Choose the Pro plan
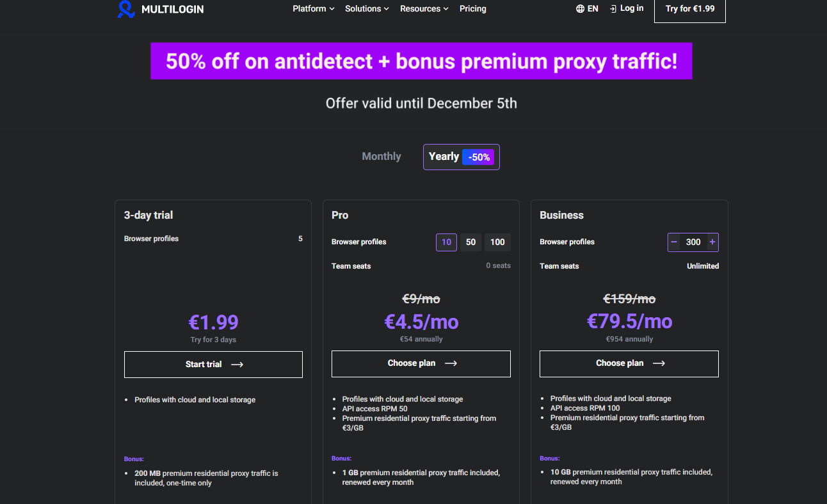 [x=421, y=363]
